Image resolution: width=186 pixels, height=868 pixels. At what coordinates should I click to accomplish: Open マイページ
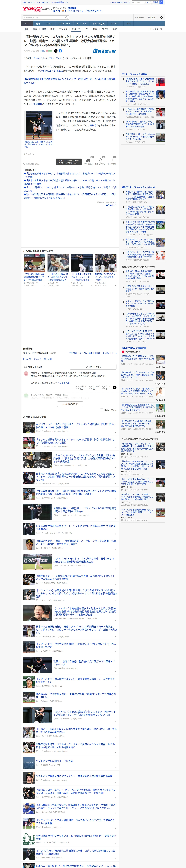pyautogui.click(x=139, y=18)
